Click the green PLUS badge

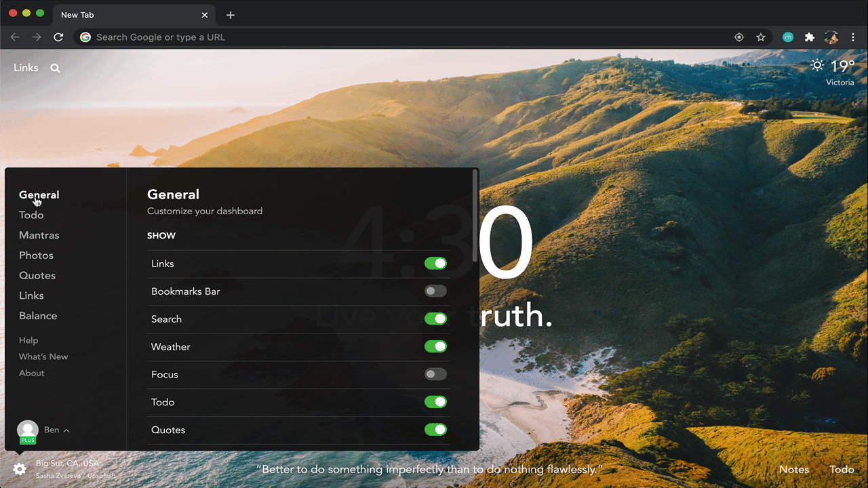(x=28, y=441)
